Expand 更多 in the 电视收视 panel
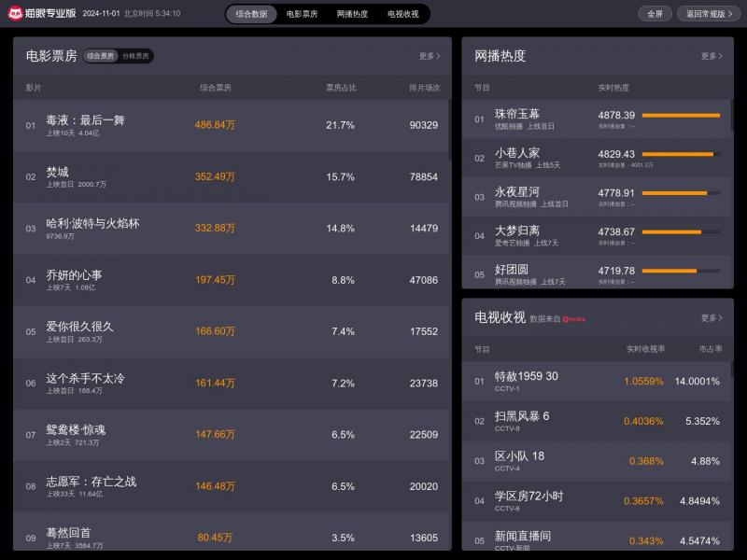The width and height of the screenshot is (747, 560). pyautogui.click(x=710, y=316)
